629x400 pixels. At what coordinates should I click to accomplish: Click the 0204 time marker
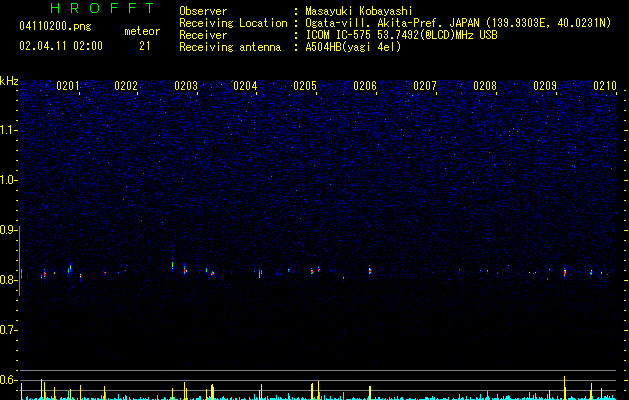click(x=245, y=86)
